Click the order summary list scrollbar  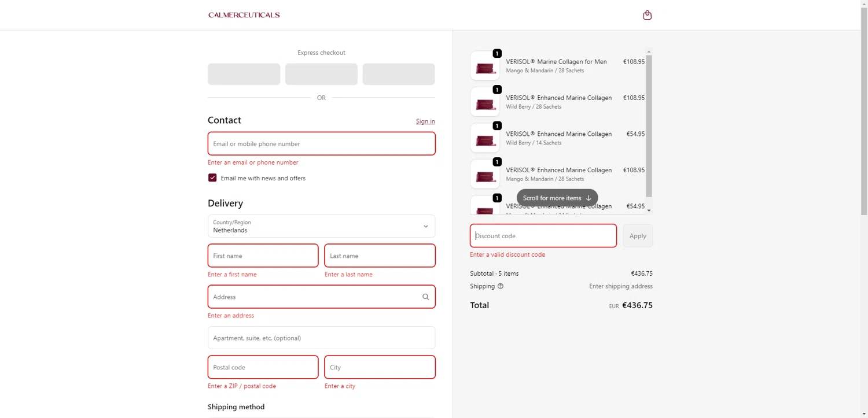[649, 125]
